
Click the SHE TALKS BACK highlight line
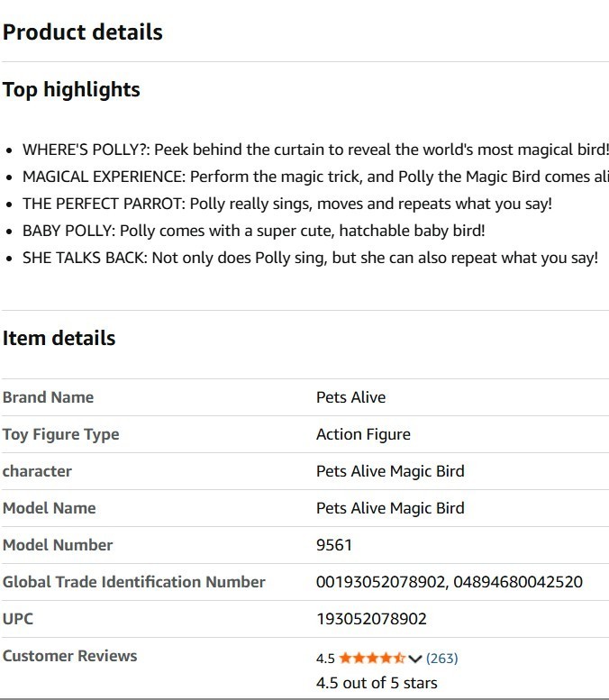[310, 258]
